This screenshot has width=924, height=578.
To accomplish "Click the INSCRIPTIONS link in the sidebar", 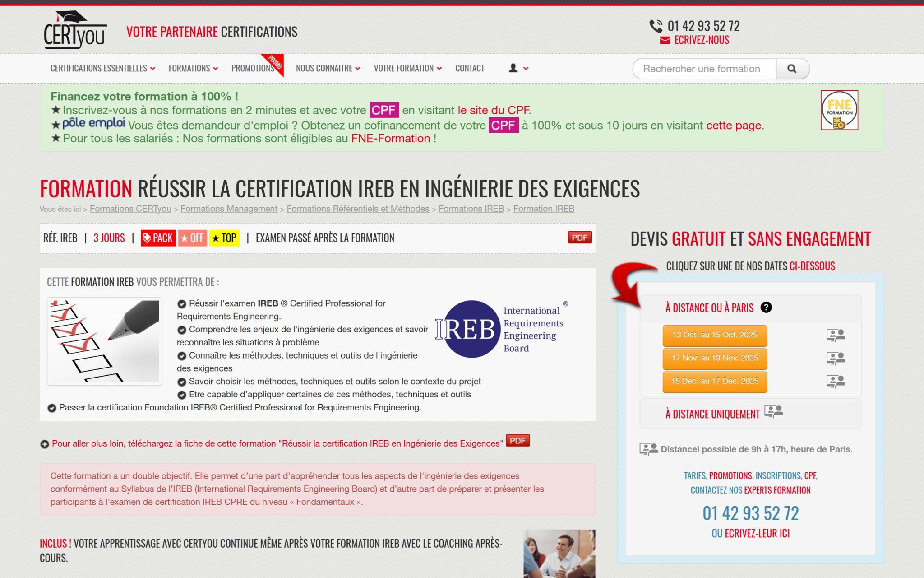I will click(x=778, y=475).
